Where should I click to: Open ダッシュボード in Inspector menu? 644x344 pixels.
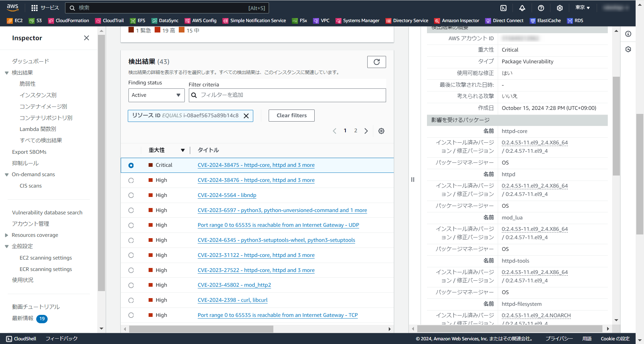31,61
